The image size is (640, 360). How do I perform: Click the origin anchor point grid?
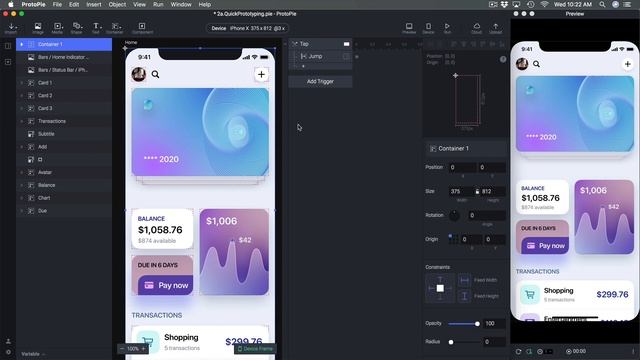[x=453, y=239]
